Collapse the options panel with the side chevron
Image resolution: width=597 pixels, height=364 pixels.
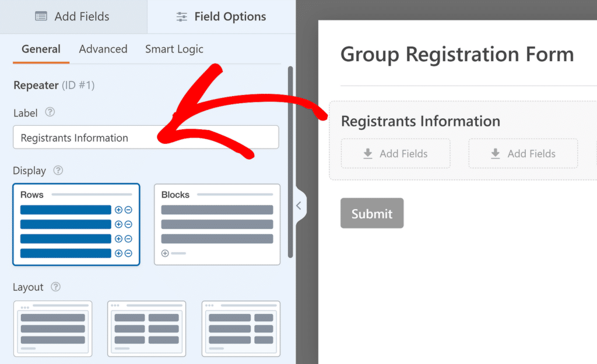tap(299, 206)
